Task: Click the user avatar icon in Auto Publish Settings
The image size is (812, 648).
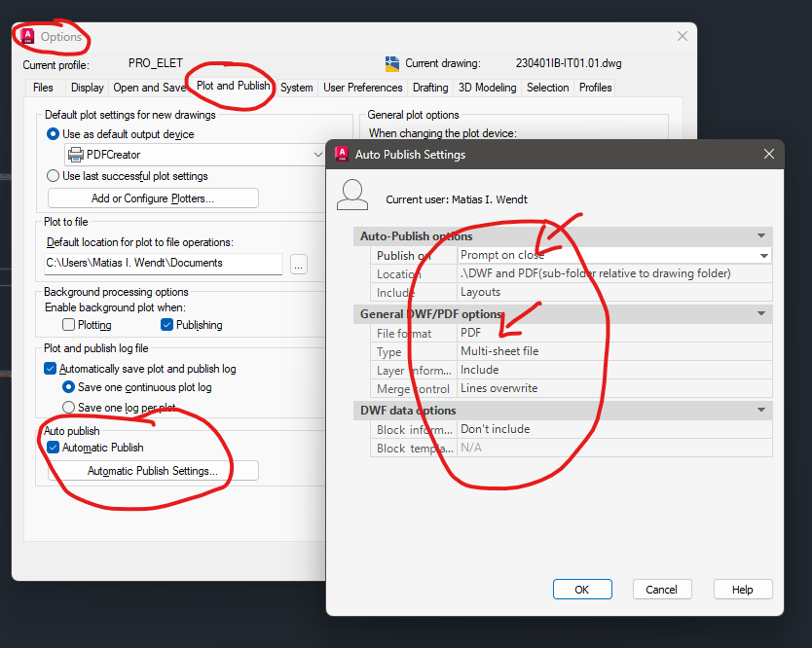Action: 352,195
